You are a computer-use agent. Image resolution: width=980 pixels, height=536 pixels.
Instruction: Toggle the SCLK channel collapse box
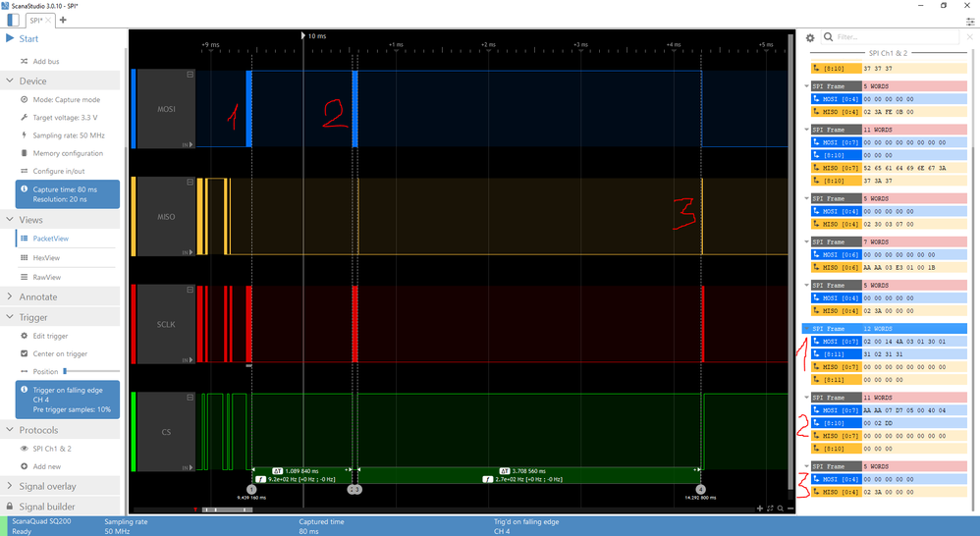point(190,290)
